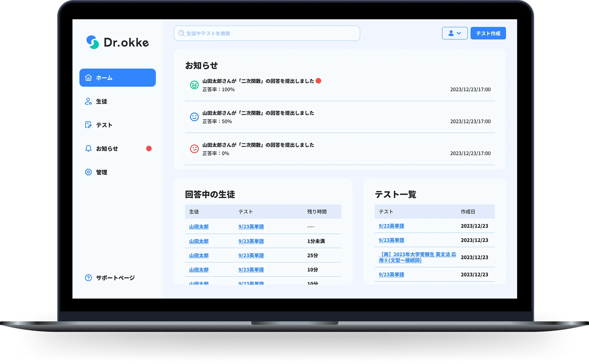589x364 pixels.
Task: Click the テスト作成 button
Action: (x=488, y=33)
